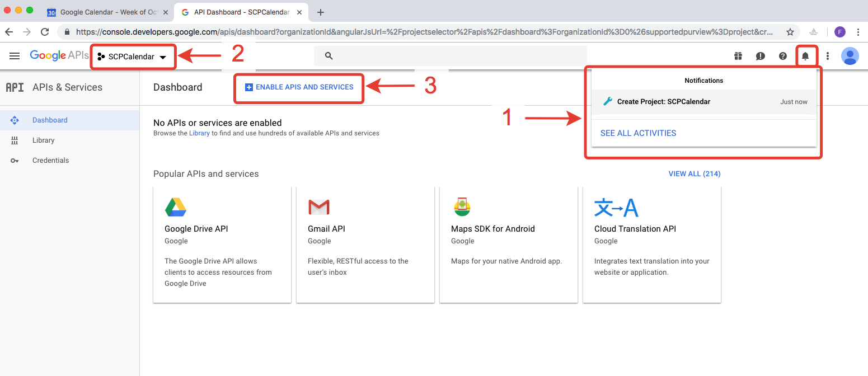Click the Cloud Translation icon
Screen dimensions: 868x376
pos(616,208)
